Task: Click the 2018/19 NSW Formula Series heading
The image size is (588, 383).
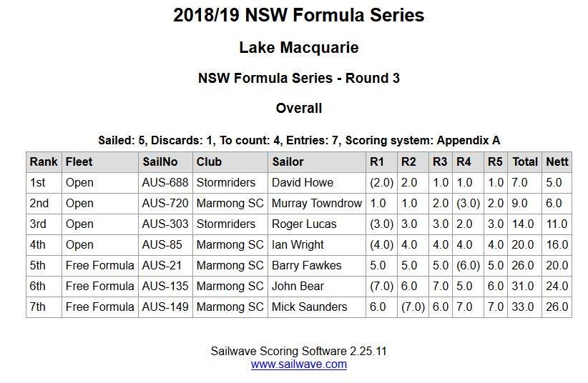Action: coord(298,15)
